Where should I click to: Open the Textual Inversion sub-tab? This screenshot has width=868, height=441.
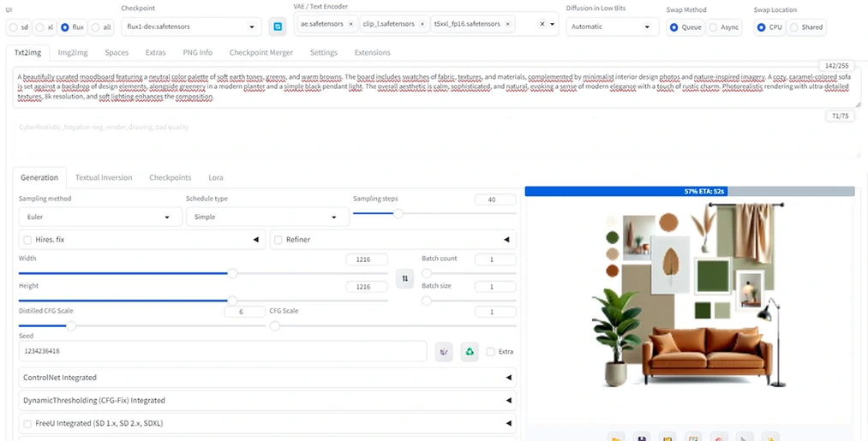[x=104, y=177]
